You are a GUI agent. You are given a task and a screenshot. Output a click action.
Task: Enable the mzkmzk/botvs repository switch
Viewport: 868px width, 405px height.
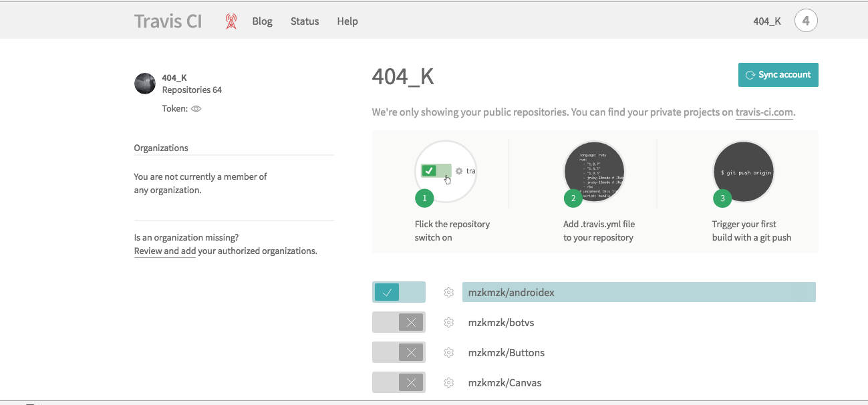[x=398, y=323]
